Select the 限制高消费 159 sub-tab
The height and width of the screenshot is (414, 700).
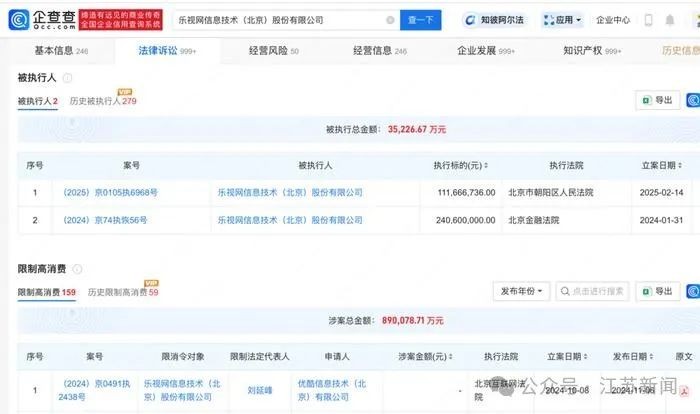(x=46, y=293)
